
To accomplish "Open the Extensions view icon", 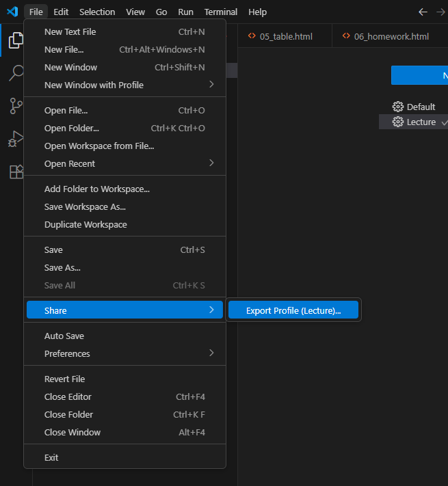I will click(x=15, y=172).
